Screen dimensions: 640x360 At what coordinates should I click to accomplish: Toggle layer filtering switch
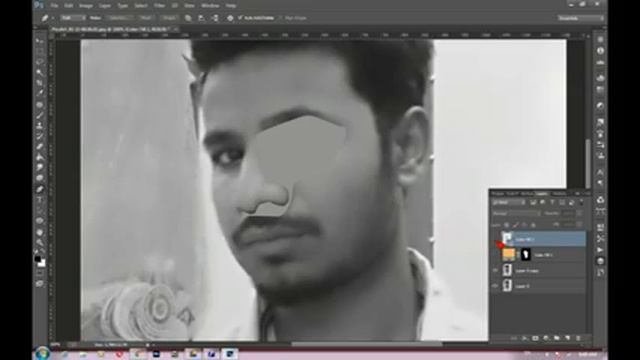(x=581, y=202)
